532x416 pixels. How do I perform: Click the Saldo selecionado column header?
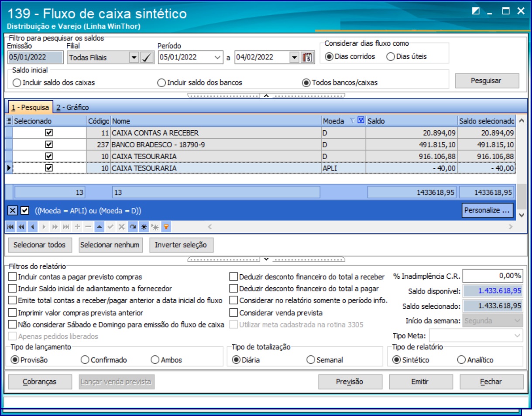[487, 121]
